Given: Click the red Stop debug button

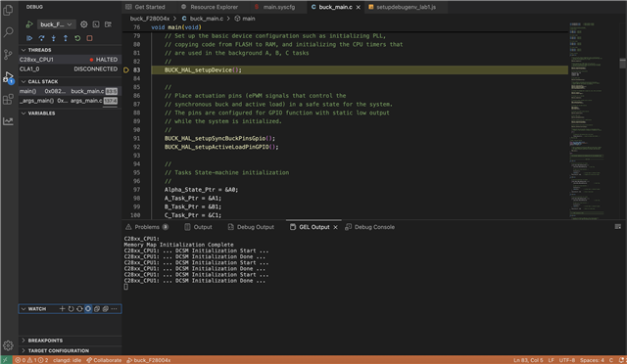Looking at the screenshot, I should 89,38.
